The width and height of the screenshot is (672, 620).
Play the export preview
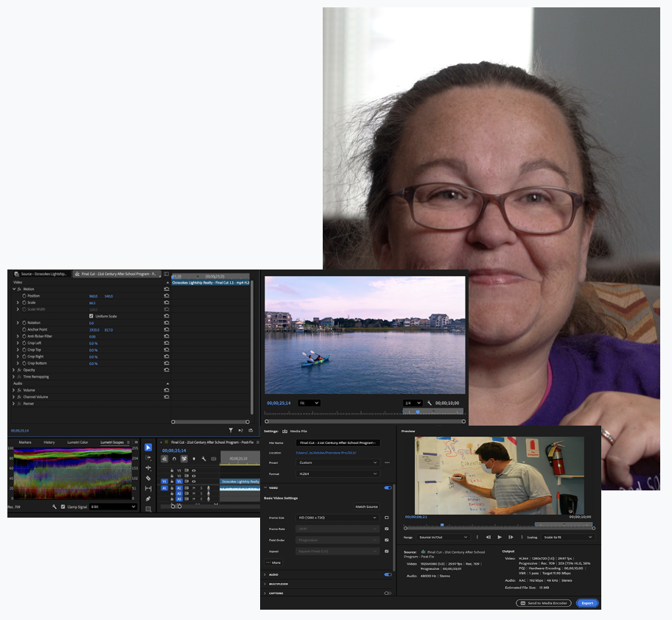click(500, 537)
